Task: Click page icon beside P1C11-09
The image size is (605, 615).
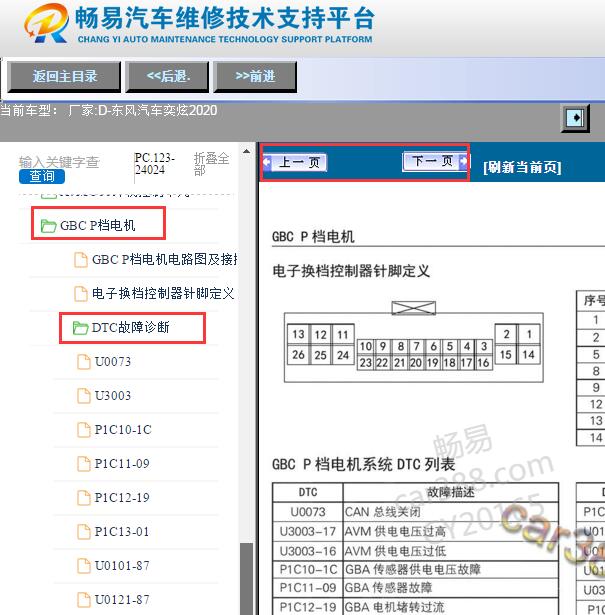Action: tap(84, 464)
